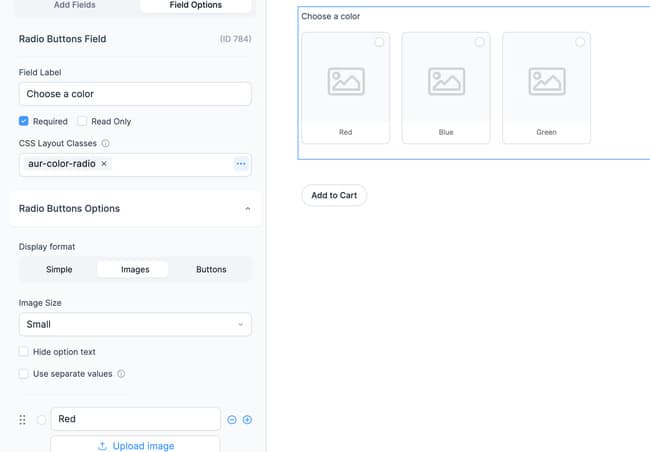
Task: Remove the aur-color-radio CSS class tag
Action: click(x=104, y=164)
